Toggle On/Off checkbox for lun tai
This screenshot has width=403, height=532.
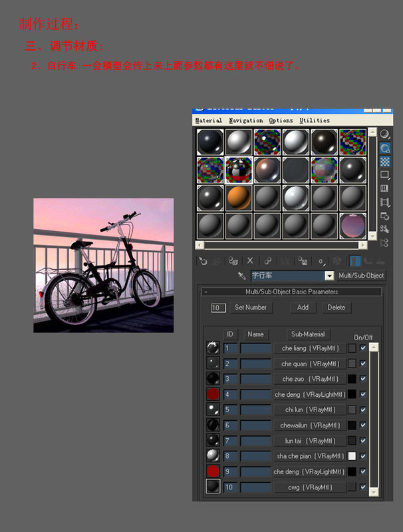363,440
